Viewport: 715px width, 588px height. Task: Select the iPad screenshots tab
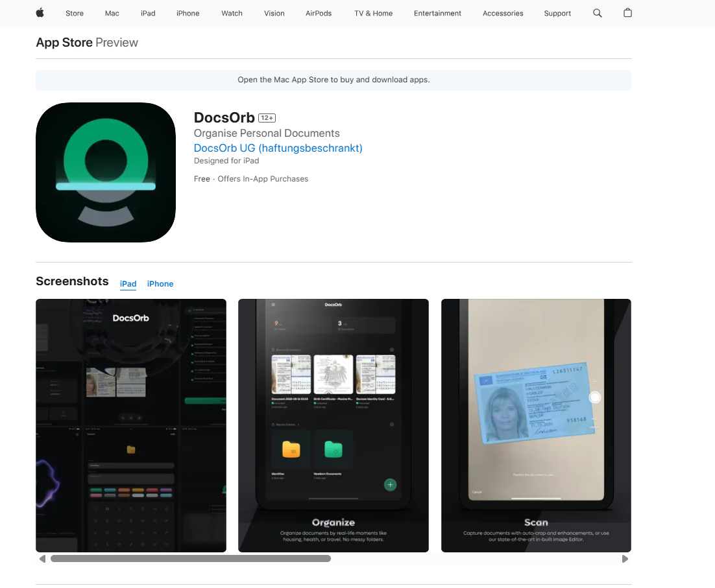[128, 283]
